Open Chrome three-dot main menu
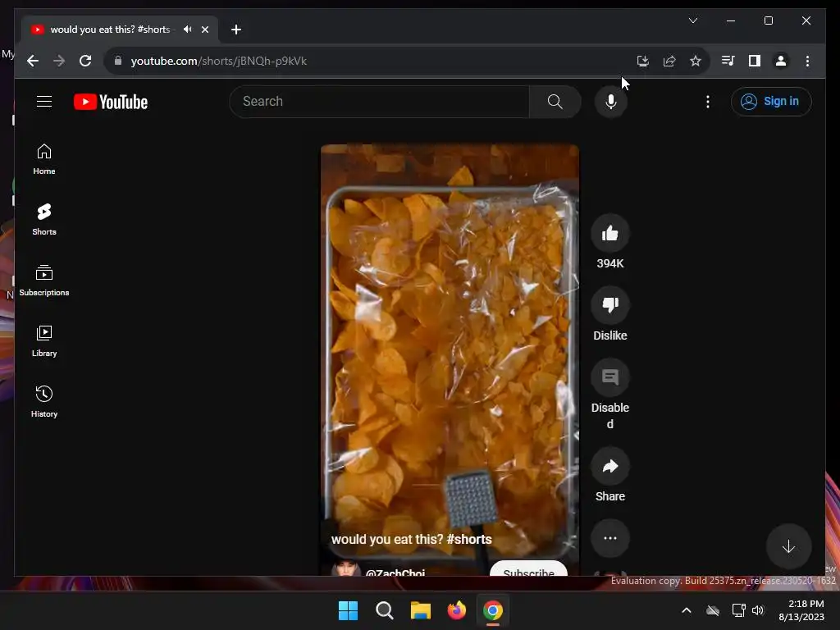This screenshot has width=840, height=630. 807,61
